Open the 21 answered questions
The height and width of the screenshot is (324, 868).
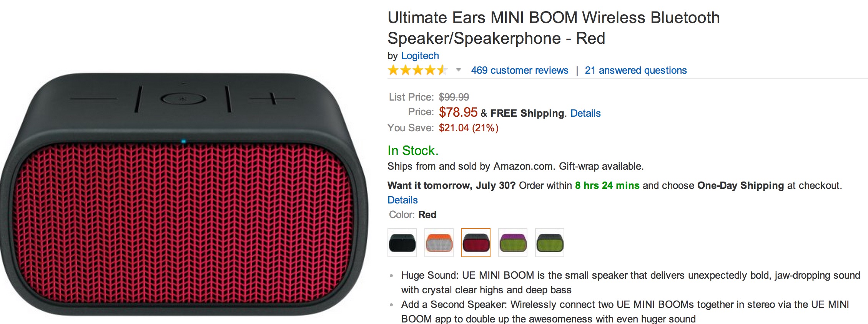coord(636,70)
